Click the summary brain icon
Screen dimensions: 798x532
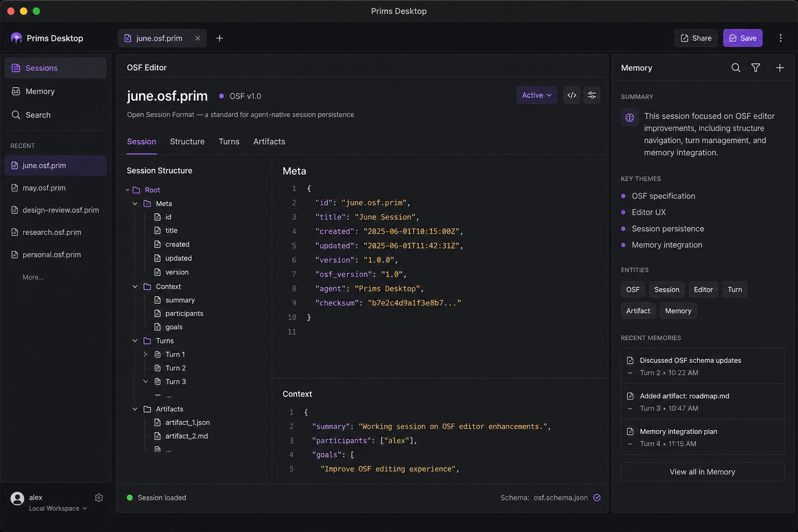[630, 117]
